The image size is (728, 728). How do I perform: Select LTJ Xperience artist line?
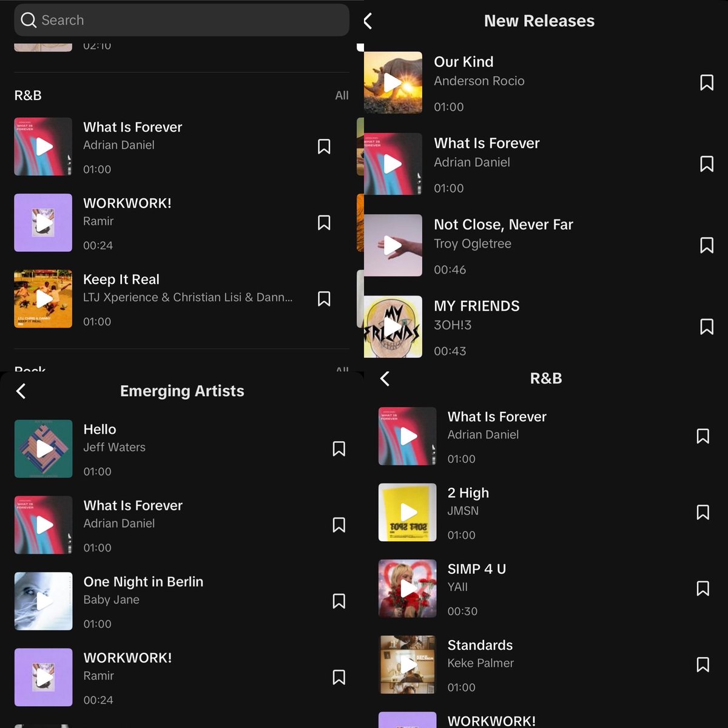click(188, 297)
